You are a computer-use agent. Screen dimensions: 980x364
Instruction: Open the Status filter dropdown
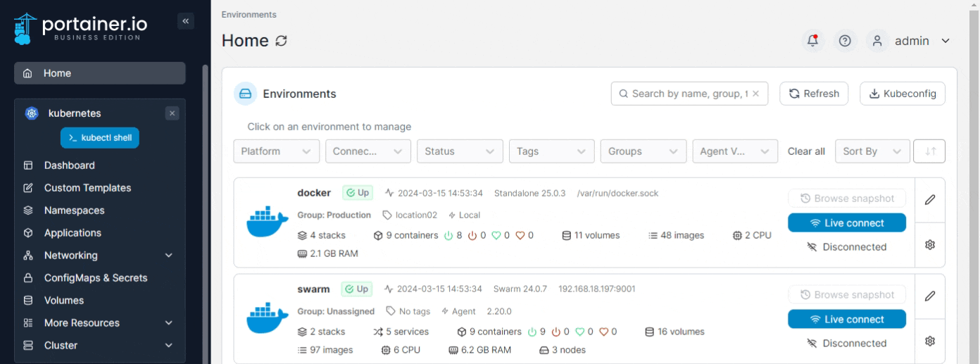459,151
